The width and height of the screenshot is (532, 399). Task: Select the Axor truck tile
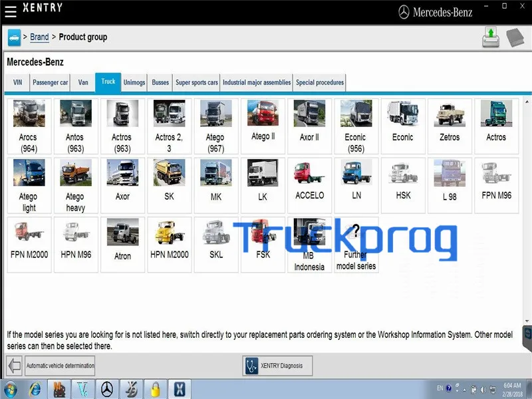click(122, 186)
